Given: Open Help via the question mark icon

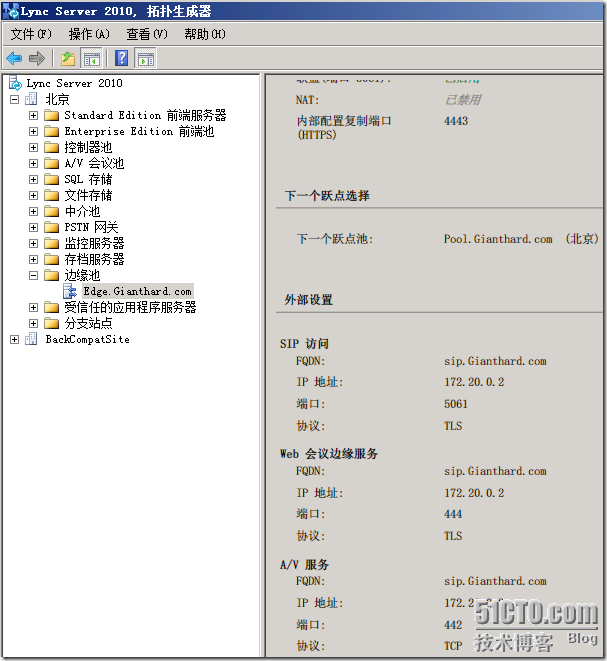Looking at the screenshot, I should (x=121, y=58).
